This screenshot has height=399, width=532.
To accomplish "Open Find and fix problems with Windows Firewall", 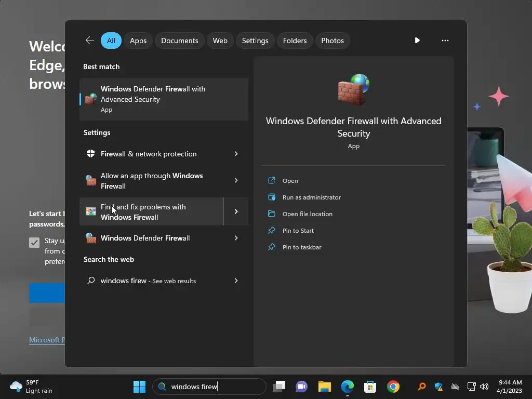I will pyautogui.click(x=152, y=212).
